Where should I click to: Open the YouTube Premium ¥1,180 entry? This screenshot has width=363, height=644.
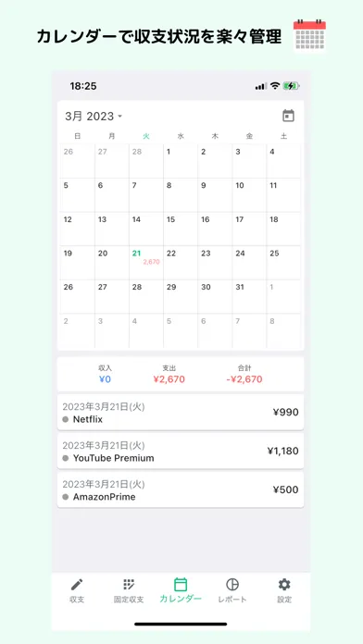pyautogui.click(x=181, y=451)
